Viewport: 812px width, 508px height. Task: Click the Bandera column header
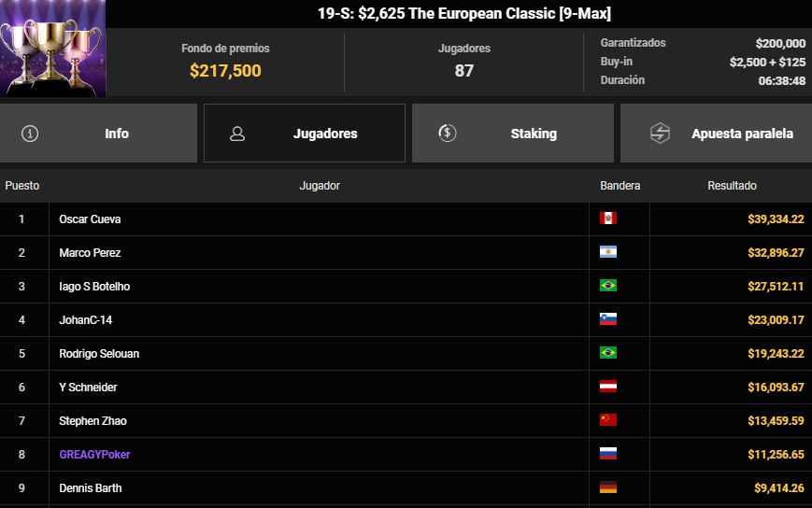pyautogui.click(x=620, y=185)
